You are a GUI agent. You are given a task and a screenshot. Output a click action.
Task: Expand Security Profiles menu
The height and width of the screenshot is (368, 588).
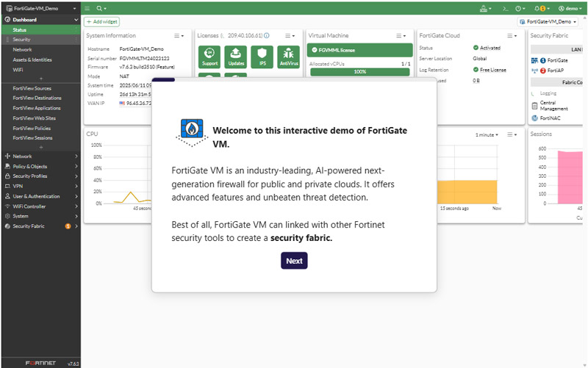point(41,176)
